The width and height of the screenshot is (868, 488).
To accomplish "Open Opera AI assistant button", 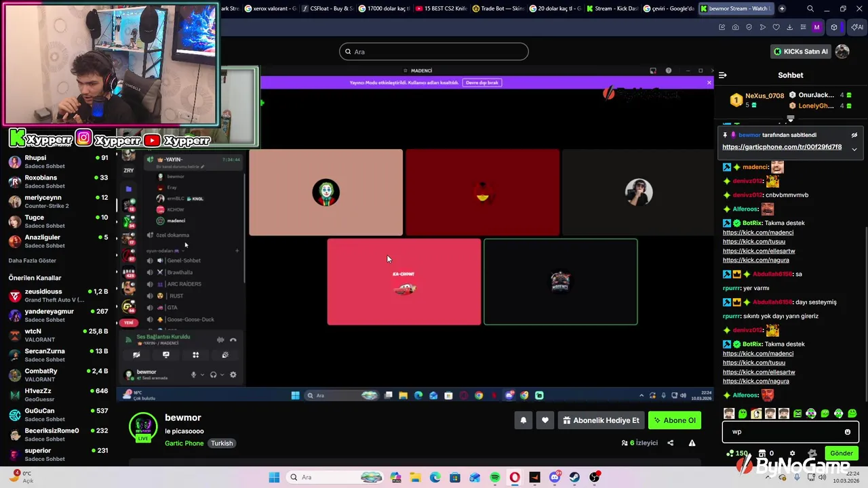I will click(x=856, y=27).
